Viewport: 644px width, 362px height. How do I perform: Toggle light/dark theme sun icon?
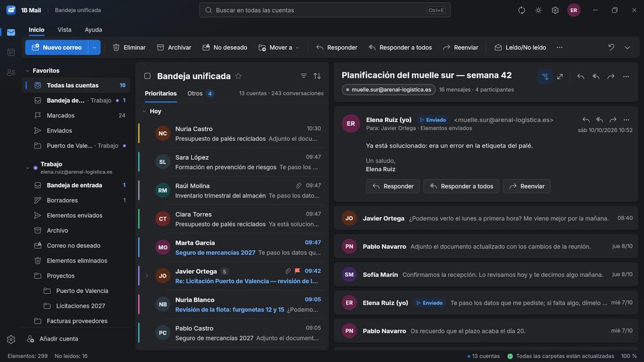click(x=539, y=10)
